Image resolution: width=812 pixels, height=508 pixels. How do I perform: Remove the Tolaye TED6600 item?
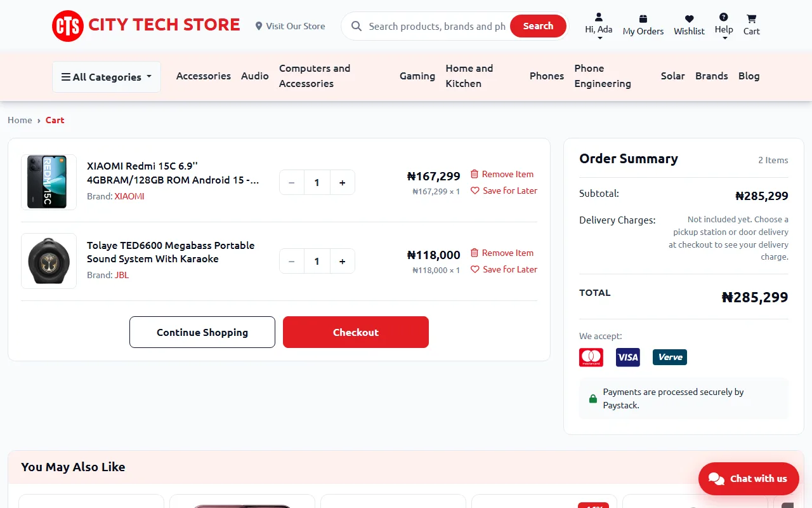(x=502, y=253)
